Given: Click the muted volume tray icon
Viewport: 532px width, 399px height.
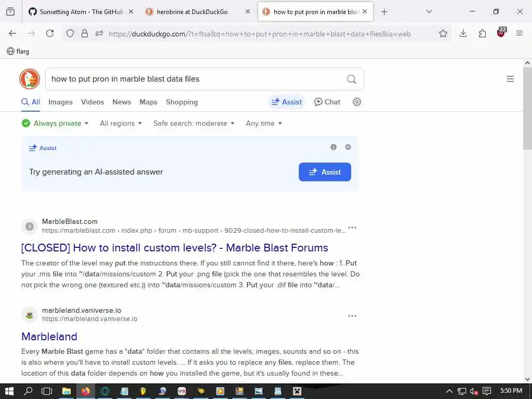Looking at the screenshot, I should pyautogui.click(x=474, y=392).
